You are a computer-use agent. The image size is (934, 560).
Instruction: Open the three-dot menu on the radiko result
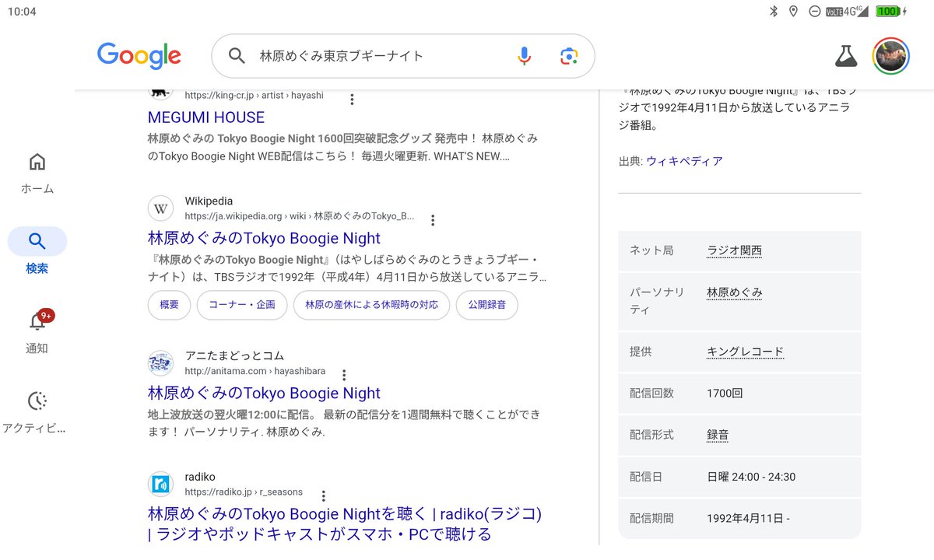(x=323, y=495)
